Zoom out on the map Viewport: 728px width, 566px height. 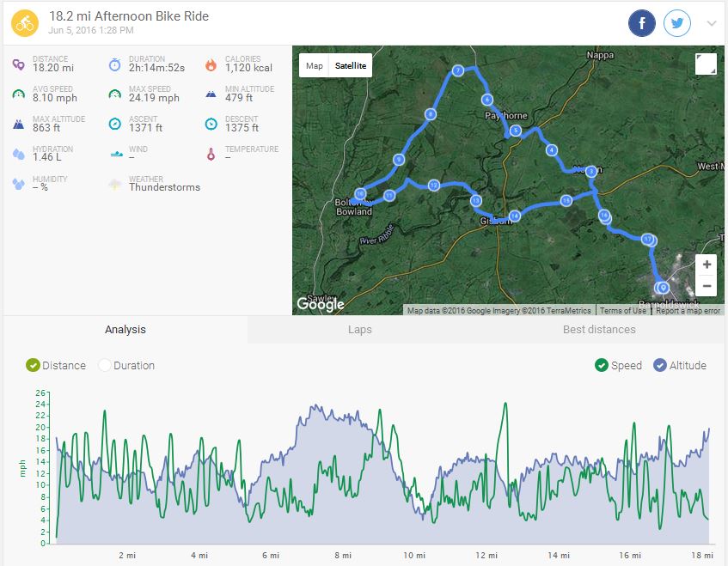click(706, 286)
